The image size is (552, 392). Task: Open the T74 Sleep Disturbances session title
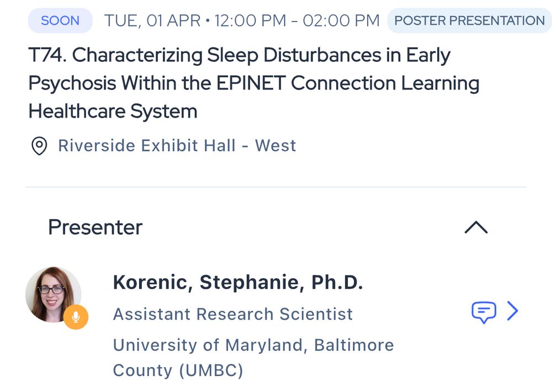(x=253, y=83)
